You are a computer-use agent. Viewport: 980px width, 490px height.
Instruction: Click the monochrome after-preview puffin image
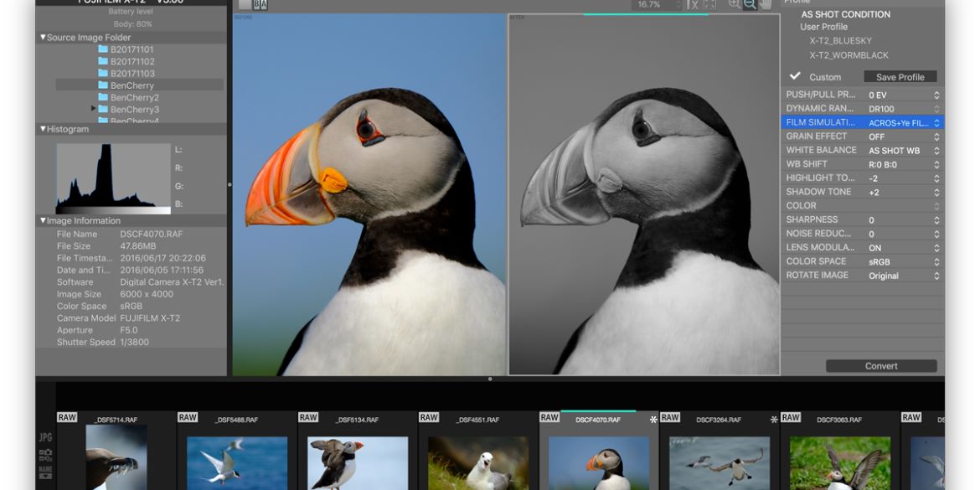[644, 194]
